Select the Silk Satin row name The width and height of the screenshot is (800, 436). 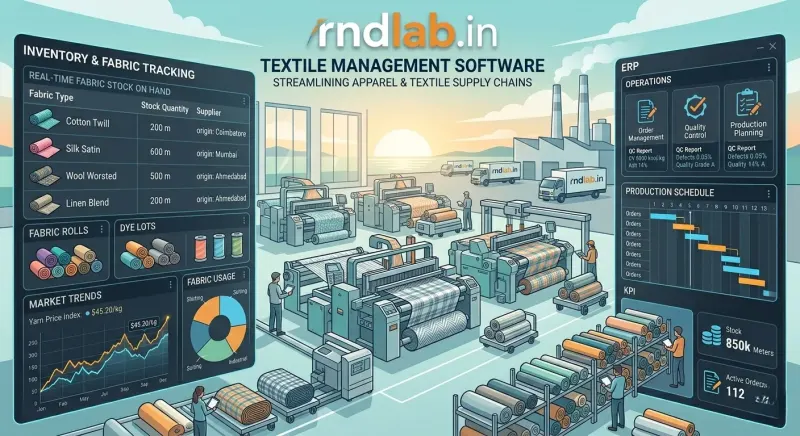(83, 149)
